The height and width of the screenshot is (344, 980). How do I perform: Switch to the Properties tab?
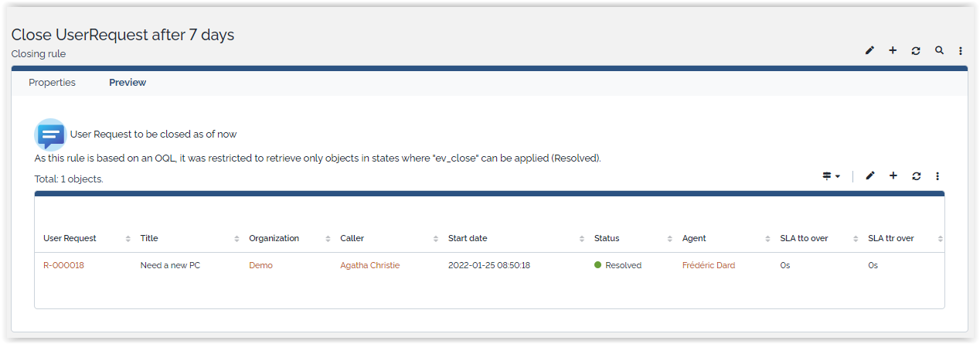52,83
